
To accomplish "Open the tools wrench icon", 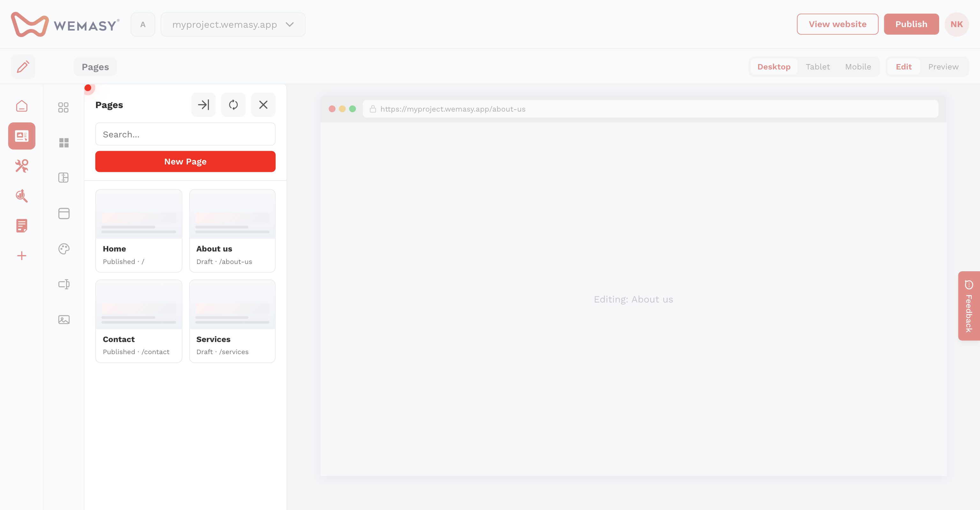I will pos(22,166).
